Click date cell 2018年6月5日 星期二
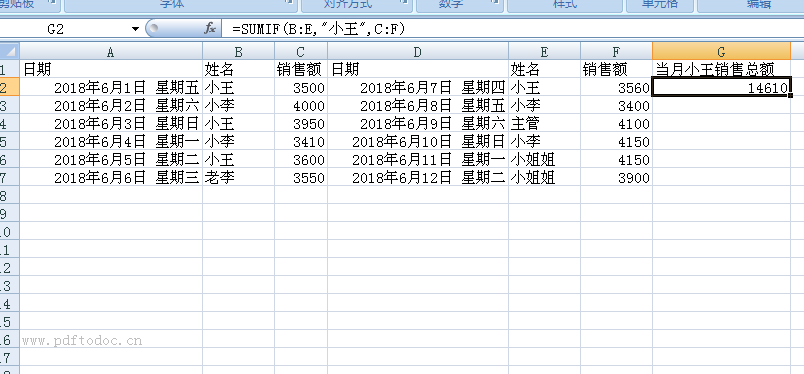 pos(111,160)
